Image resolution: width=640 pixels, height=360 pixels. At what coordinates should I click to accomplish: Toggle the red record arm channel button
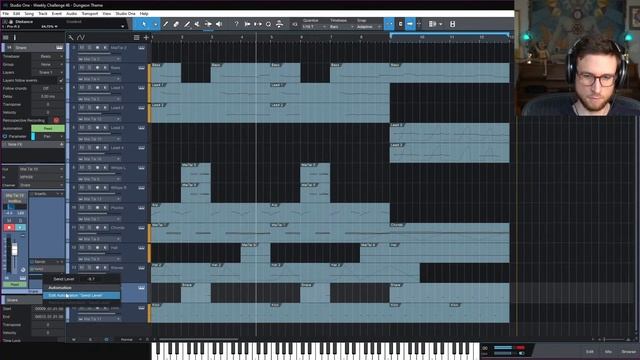pos(9,227)
